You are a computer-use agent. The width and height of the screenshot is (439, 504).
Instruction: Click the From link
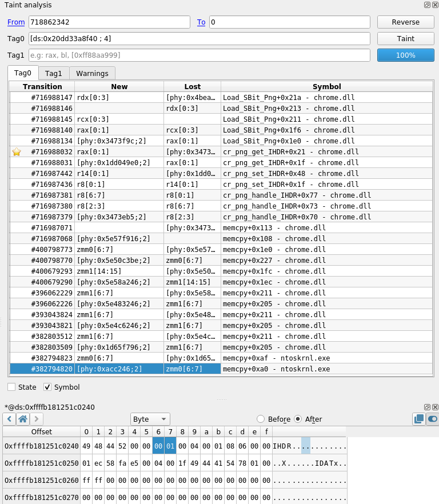16,22
